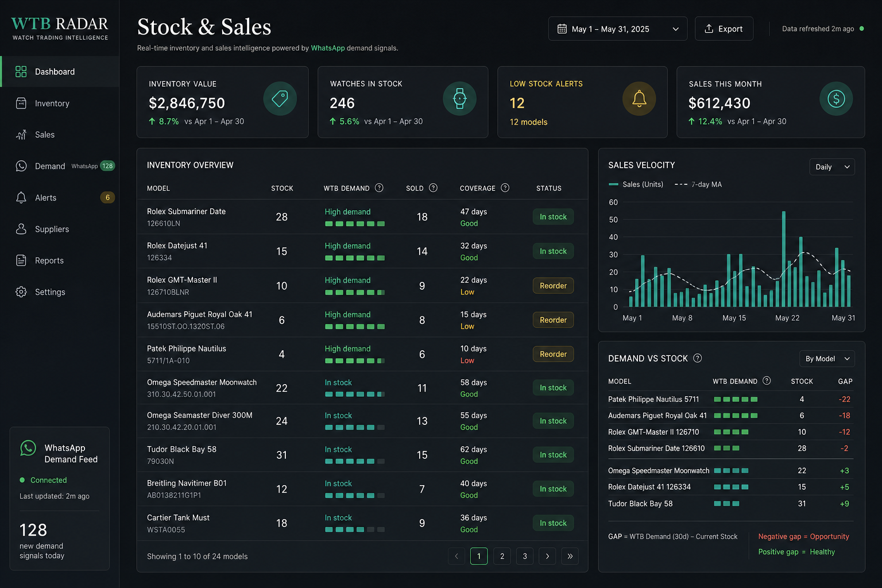Click the WhatsApp Demand icon in sidebar
Image resolution: width=882 pixels, height=588 pixels.
tap(21, 166)
